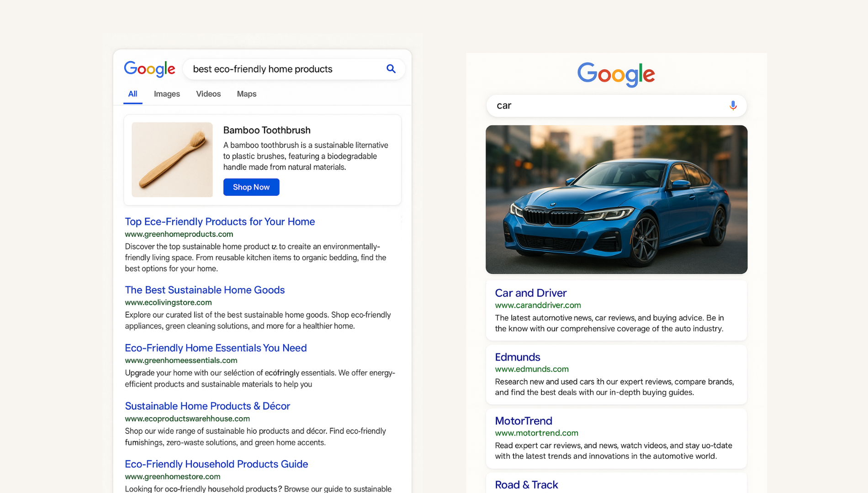Click www.greenhomeproducts.com URL
Image resolution: width=868 pixels, height=493 pixels.
[179, 234]
